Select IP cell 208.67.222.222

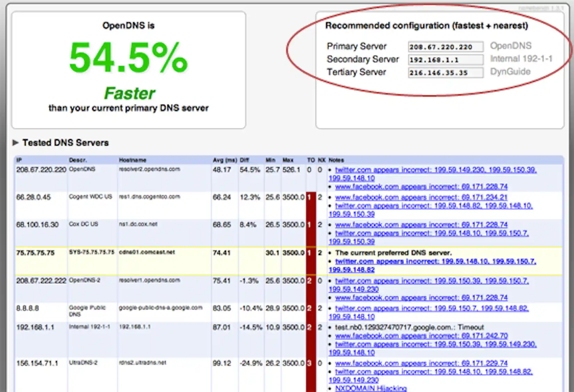[41, 280]
